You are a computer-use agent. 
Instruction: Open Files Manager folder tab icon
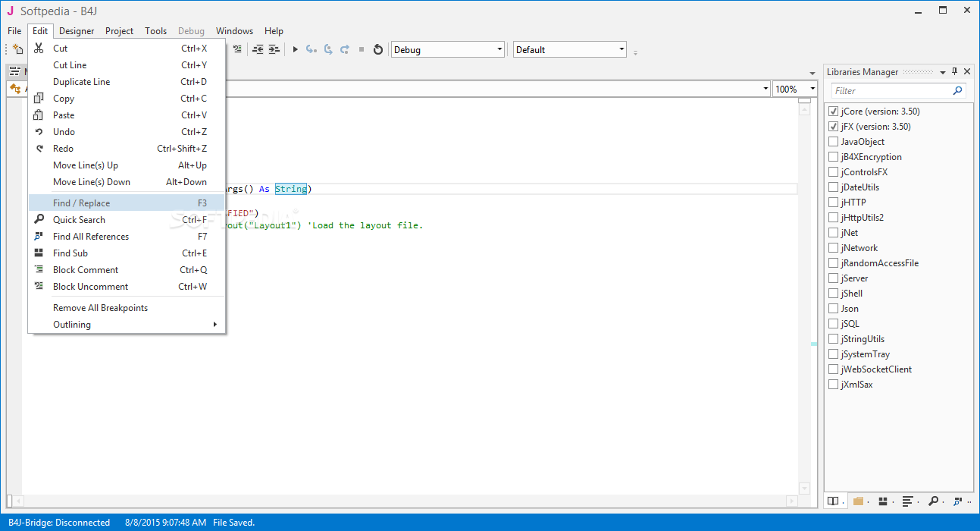[x=859, y=501]
